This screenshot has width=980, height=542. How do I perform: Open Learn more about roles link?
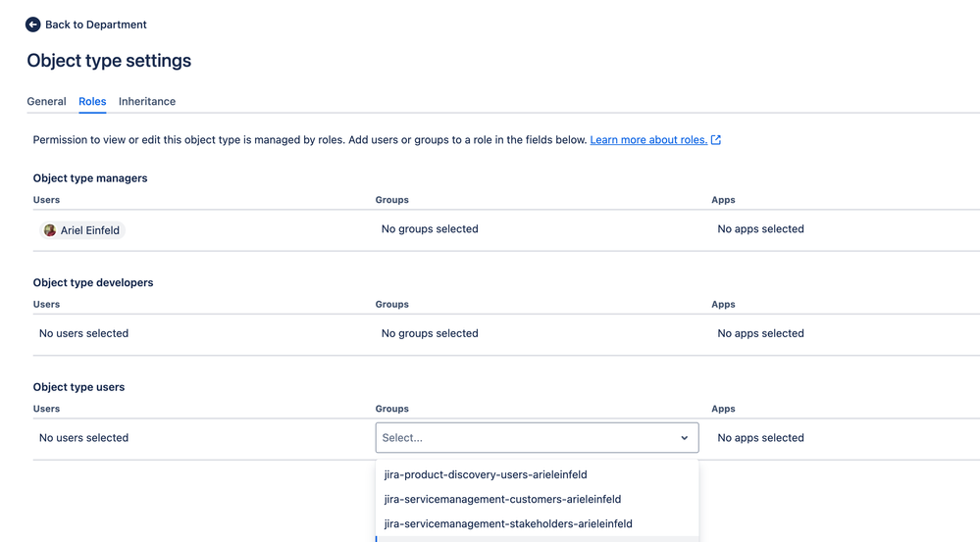point(648,140)
